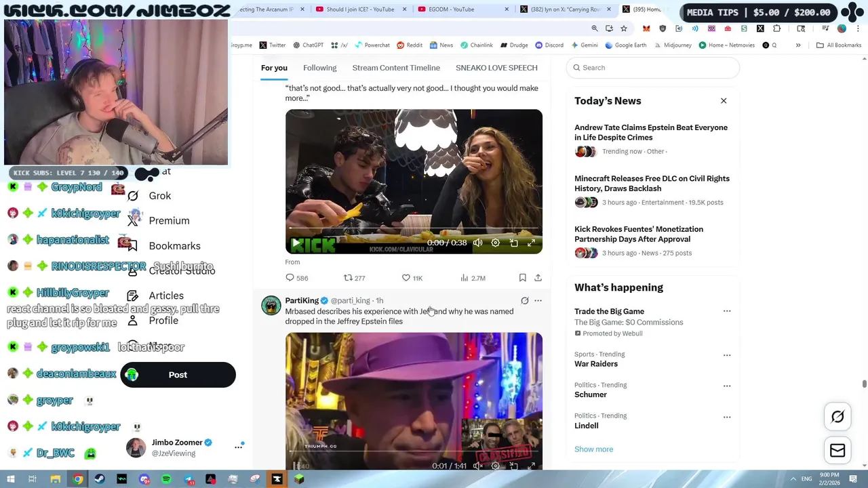The width and height of the screenshot is (868, 488).
Task: Seek in the PartiKing video progress bar
Action: (414, 452)
